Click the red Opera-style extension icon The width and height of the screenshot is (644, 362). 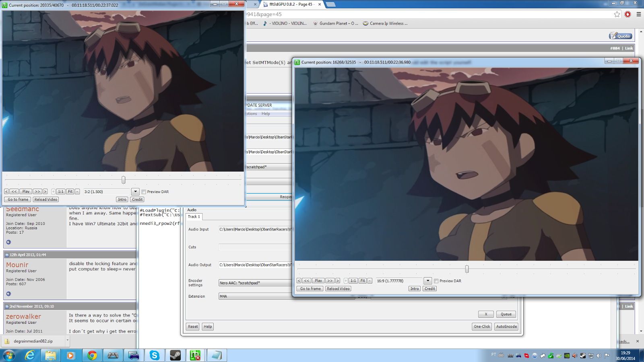click(x=627, y=14)
